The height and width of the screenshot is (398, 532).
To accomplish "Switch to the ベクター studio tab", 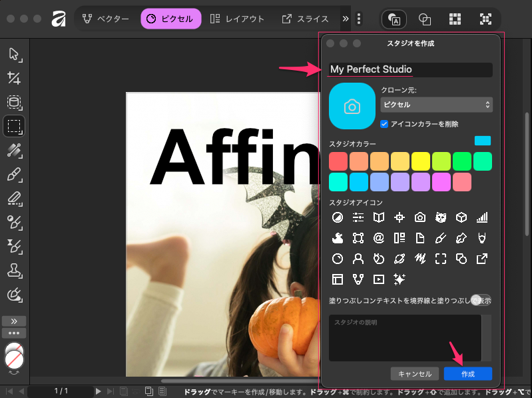I will (x=106, y=19).
